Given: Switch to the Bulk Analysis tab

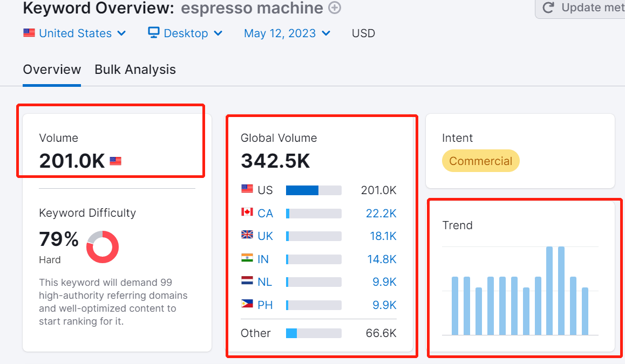Looking at the screenshot, I should [135, 70].
